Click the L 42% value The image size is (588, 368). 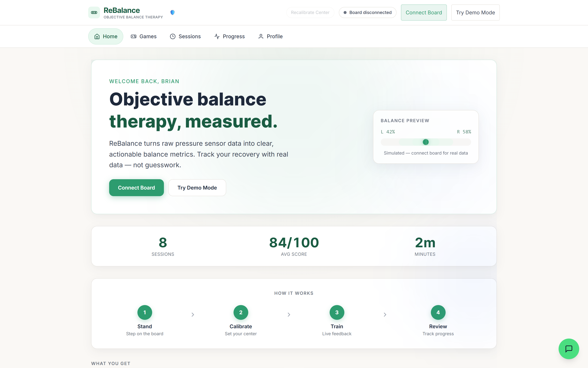[388, 132]
